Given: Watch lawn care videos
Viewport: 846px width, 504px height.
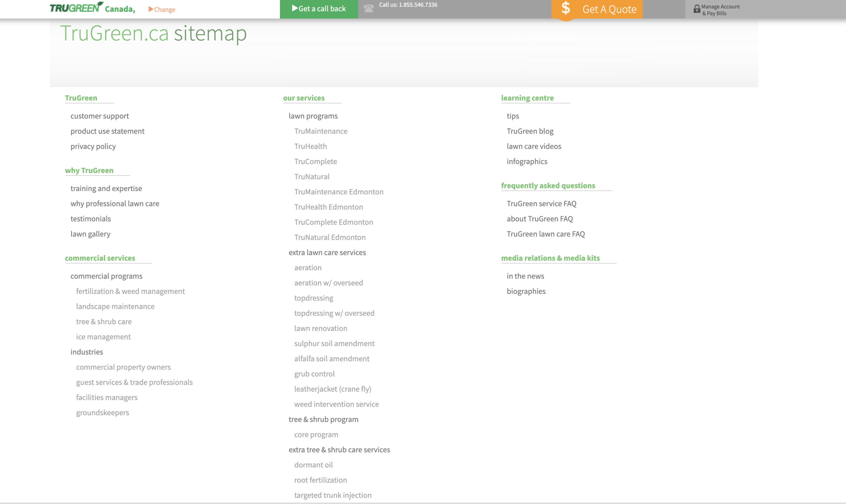Looking at the screenshot, I should tap(534, 146).
